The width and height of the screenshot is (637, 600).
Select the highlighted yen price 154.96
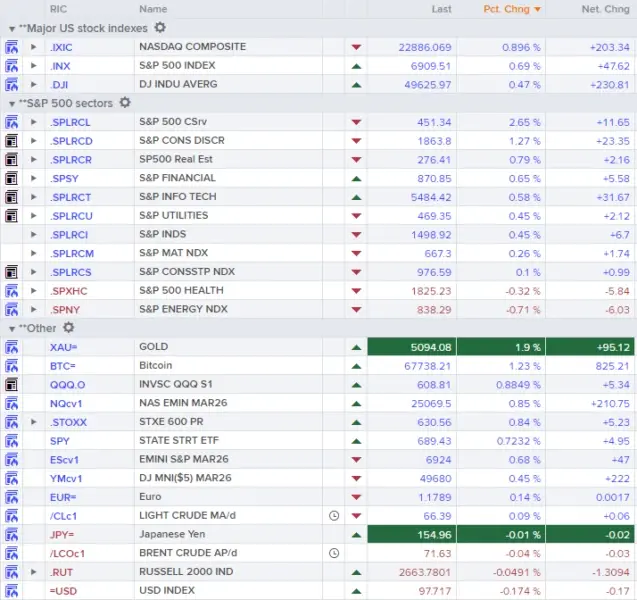(x=412, y=535)
